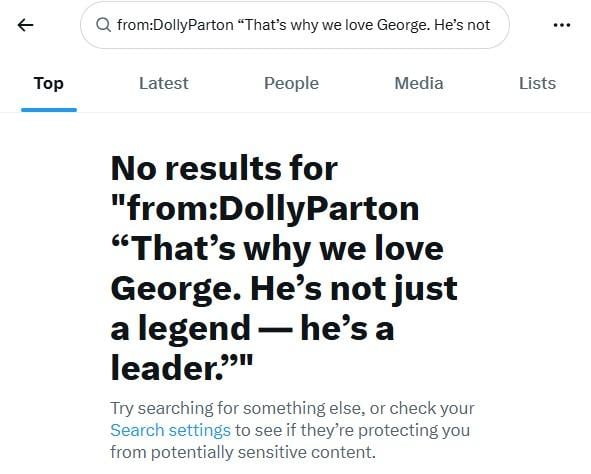The image size is (591, 474).
Task: Switch to the Latest tab
Action: (x=164, y=83)
